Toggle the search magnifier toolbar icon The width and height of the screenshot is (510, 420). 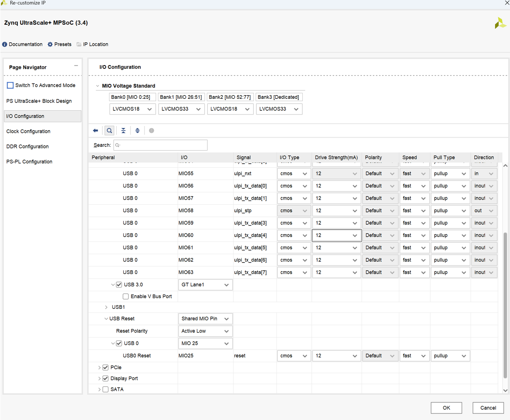click(x=110, y=130)
